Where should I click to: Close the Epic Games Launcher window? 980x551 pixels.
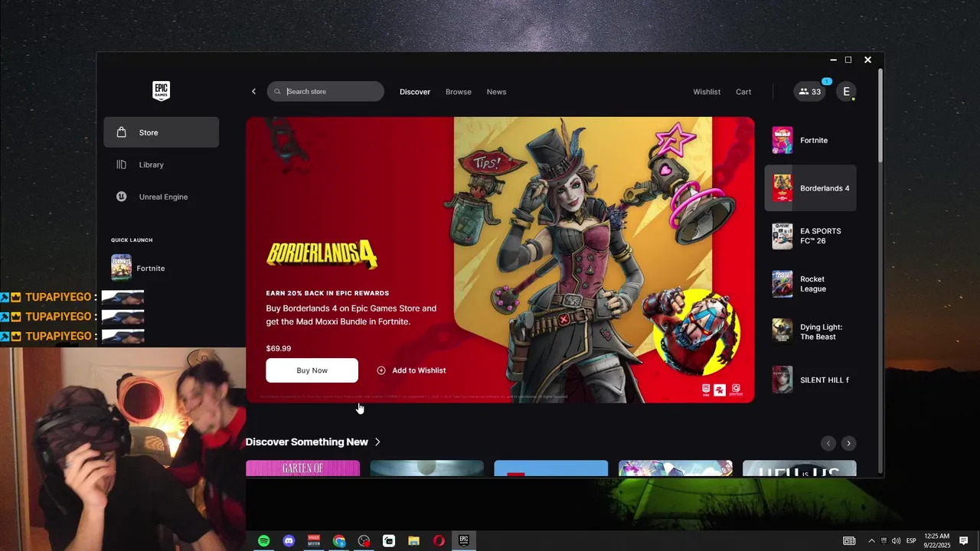867,60
